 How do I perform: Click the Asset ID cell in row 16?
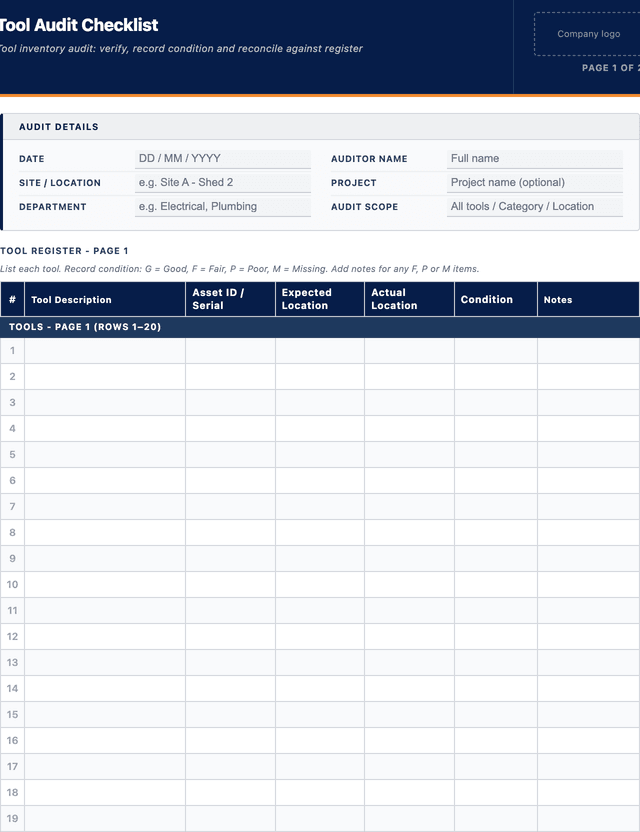(x=230, y=741)
